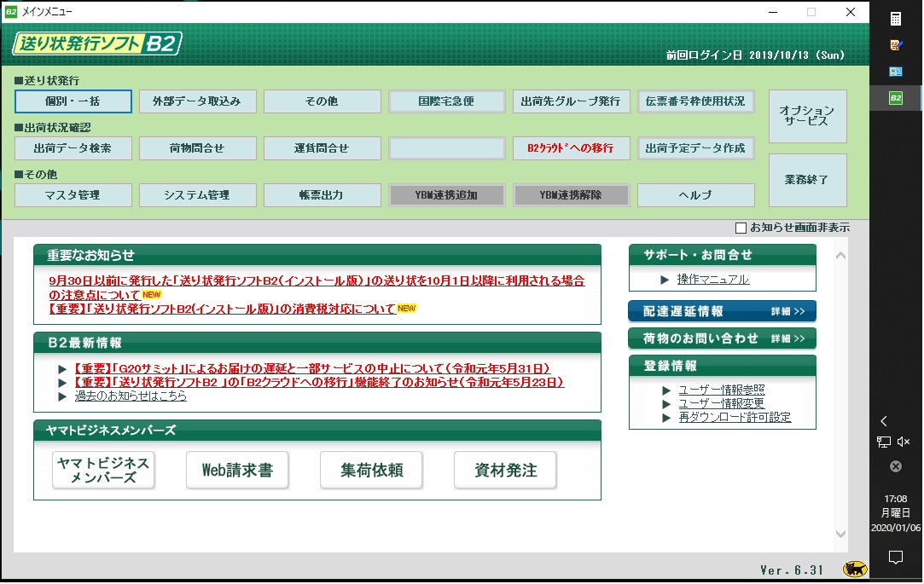Image resolution: width=924 pixels, height=584 pixels.
Task: Open ヘルプ
Action: click(x=696, y=195)
